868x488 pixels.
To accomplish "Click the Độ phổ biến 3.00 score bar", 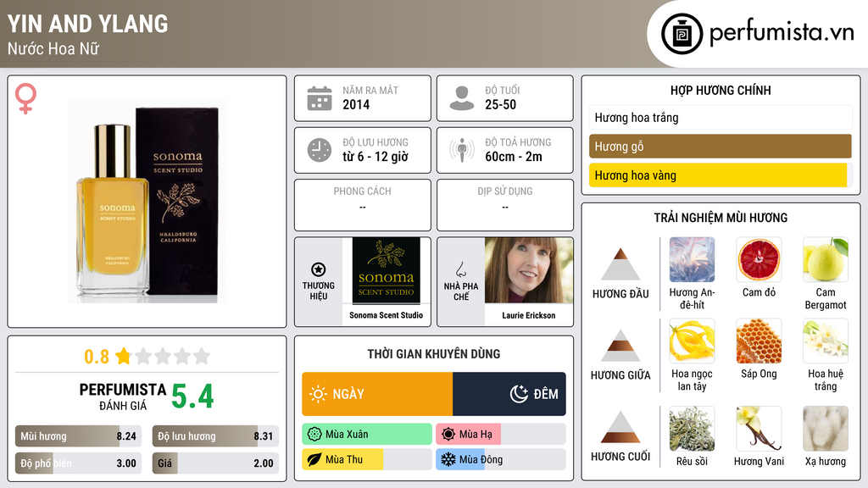I will [78, 463].
